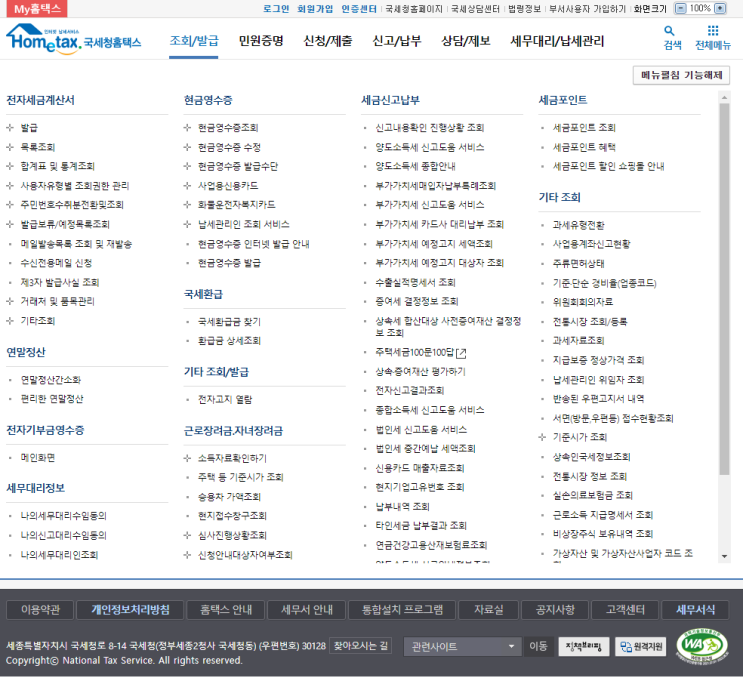Open 나의세무대리수임동의
Viewport: 743px width, 678px height.
(x=63, y=515)
